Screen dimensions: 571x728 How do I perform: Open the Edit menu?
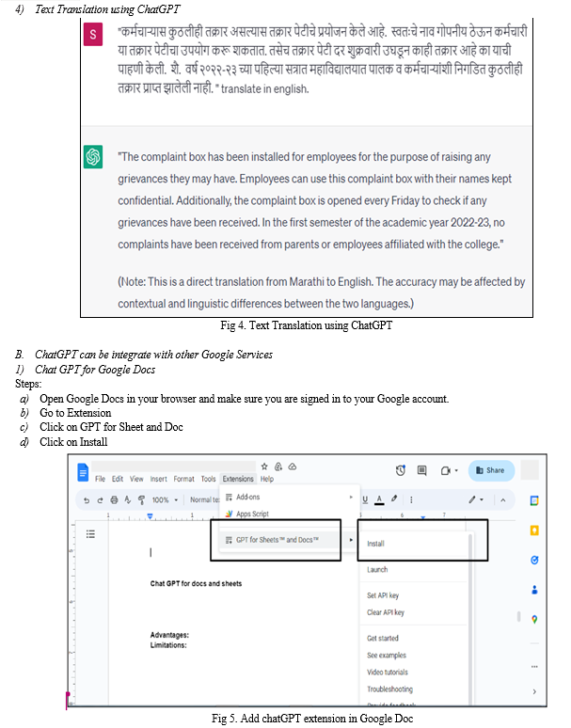(x=118, y=479)
